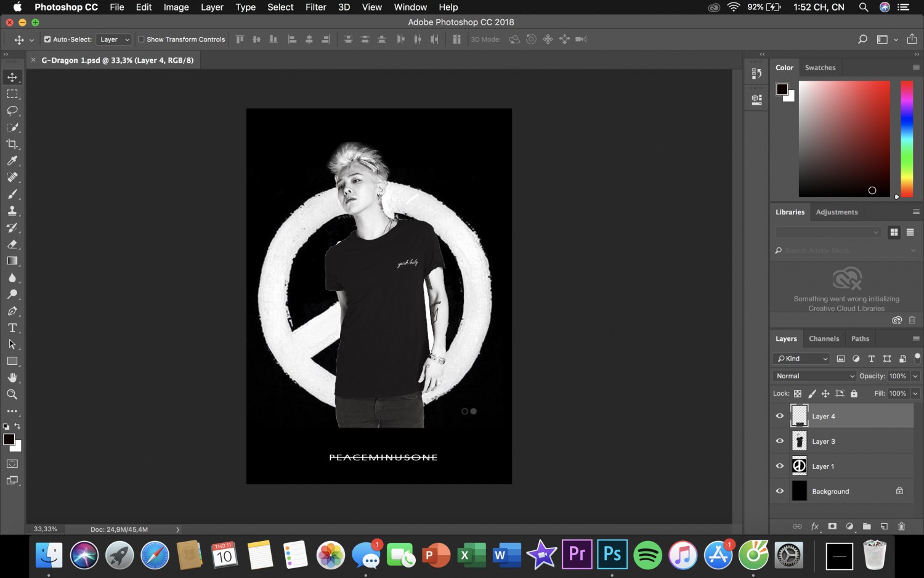
Task: Create a new layer icon
Action: (x=884, y=526)
